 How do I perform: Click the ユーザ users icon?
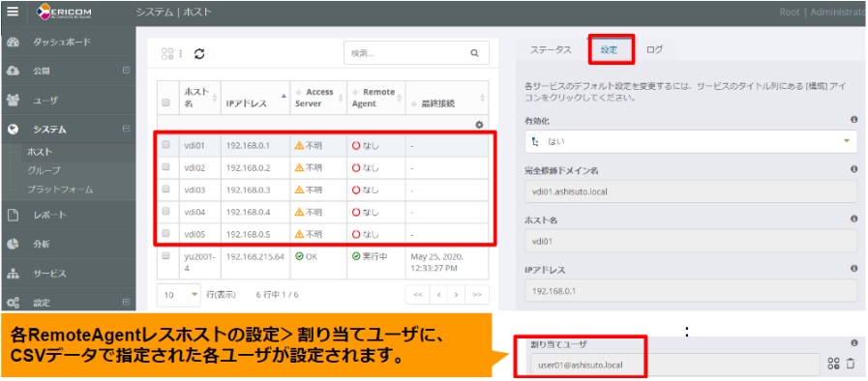(x=14, y=101)
